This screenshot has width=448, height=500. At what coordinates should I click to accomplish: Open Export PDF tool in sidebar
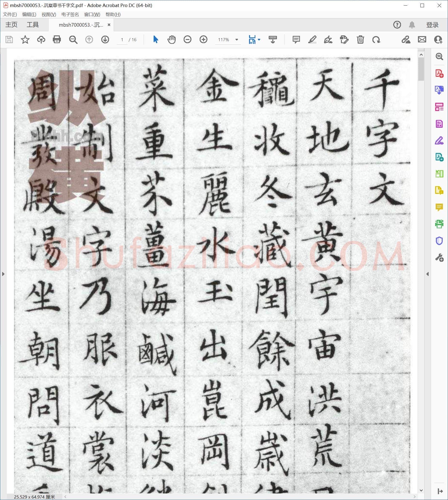(439, 90)
